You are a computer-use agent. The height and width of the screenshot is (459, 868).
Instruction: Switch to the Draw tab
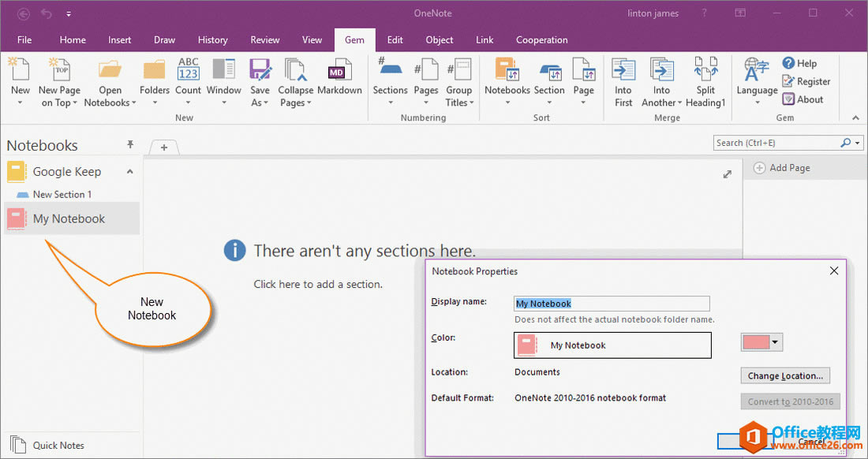pos(164,39)
